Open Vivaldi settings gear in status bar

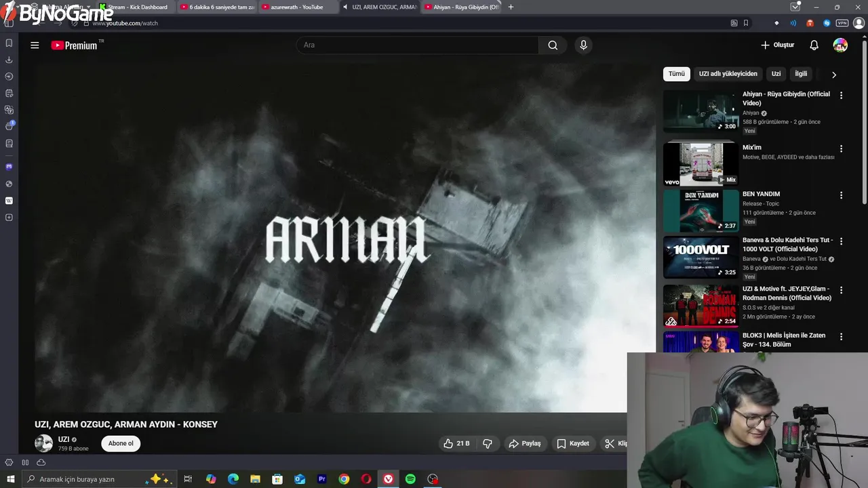click(x=9, y=462)
